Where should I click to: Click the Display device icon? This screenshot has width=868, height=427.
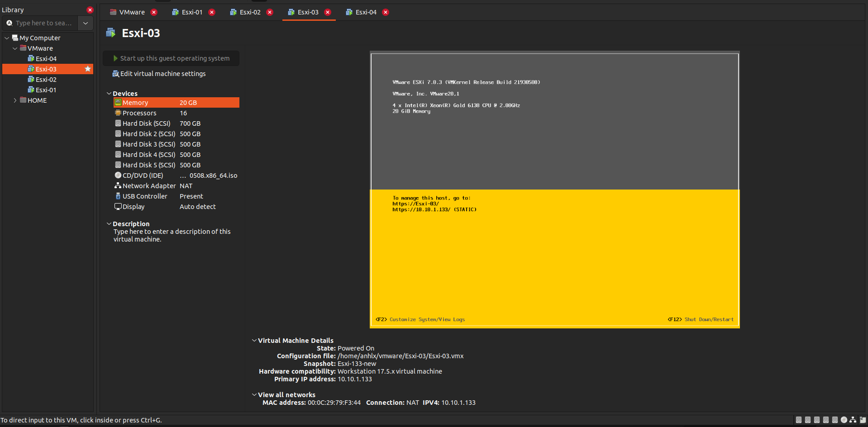(118, 207)
